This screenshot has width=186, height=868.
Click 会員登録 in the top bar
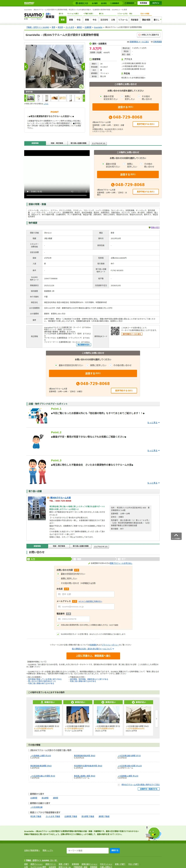tap(143, 3)
